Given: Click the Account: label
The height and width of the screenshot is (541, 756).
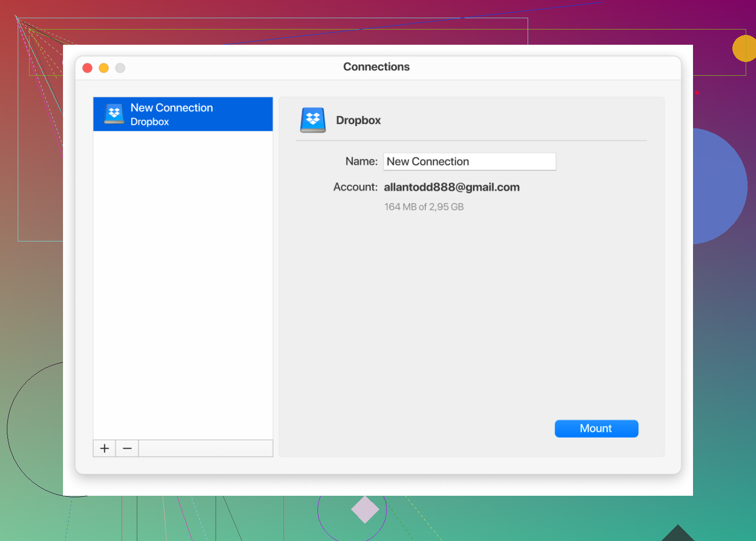Looking at the screenshot, I should pyautogui.click(x=355, y=187).
